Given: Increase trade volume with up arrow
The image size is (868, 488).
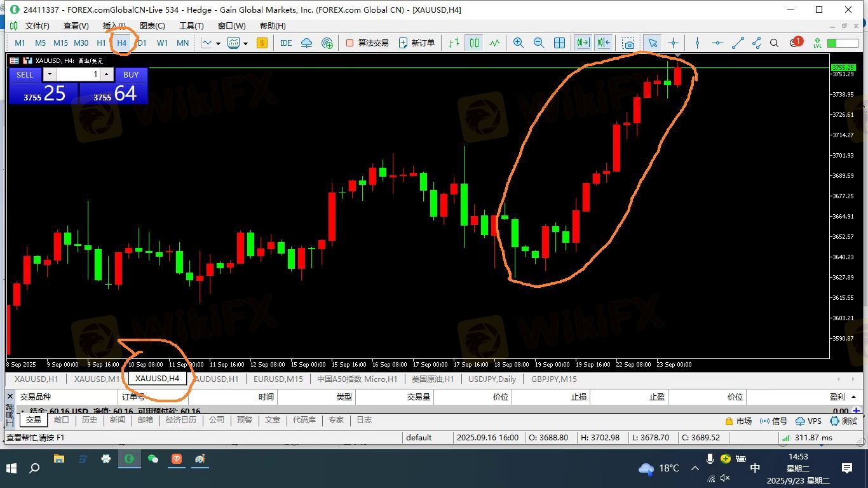Looking at the screenshot, I should 107,74.
